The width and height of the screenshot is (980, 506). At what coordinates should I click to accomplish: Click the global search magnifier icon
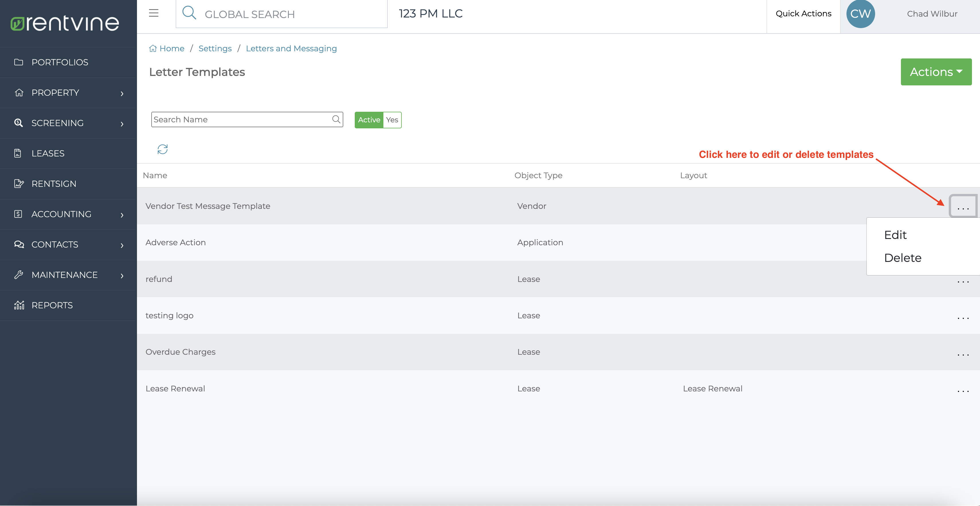click(189, 13)
